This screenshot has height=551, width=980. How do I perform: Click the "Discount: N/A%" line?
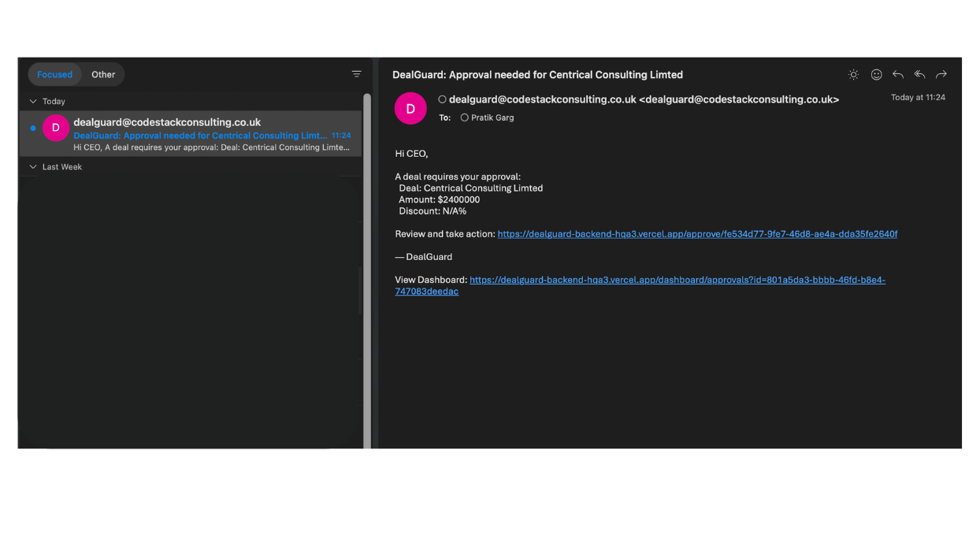[432, 211]
